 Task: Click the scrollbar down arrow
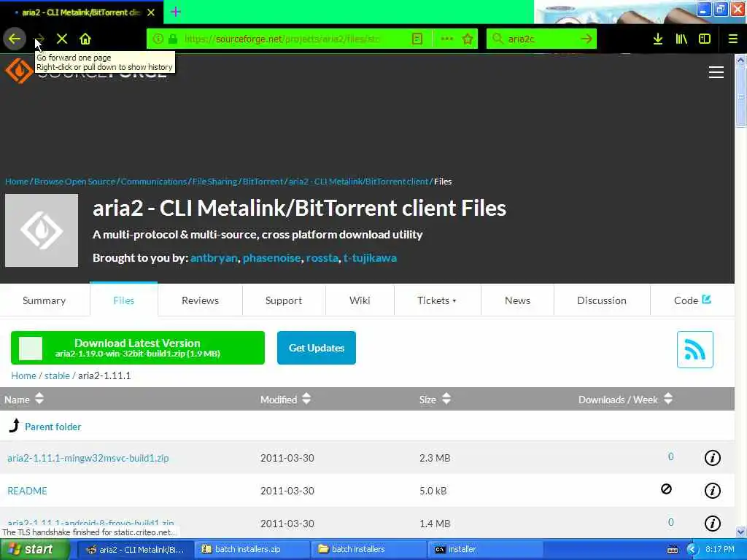click(x=740, y=532)
